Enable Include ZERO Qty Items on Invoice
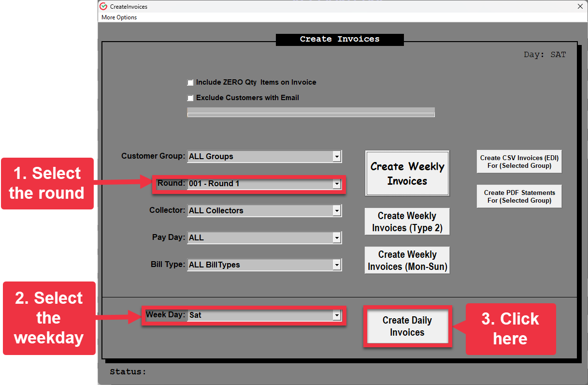588x385 pixels. point(190,83)
